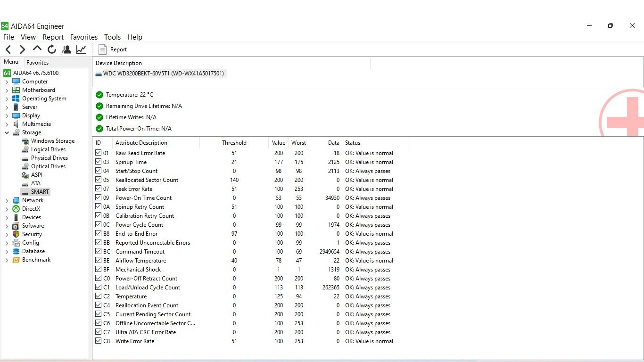
Task: Open the File menu
Action: point(8,37)
